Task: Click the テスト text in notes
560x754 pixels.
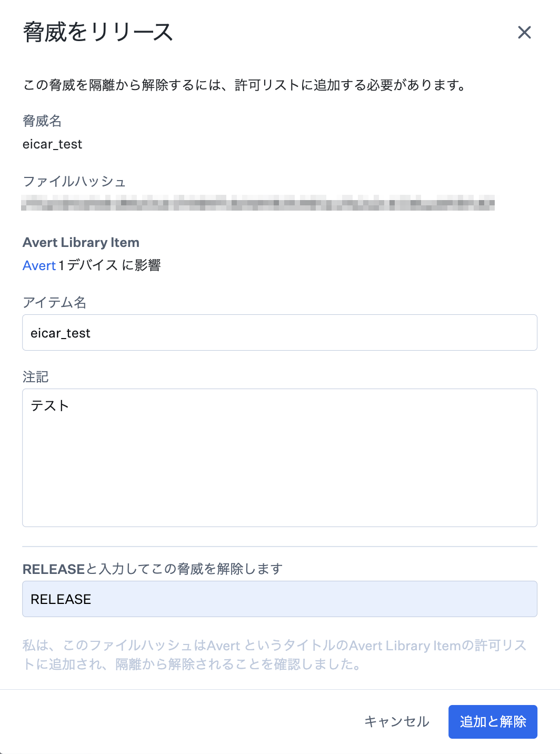Action: (x=50, y=405)
